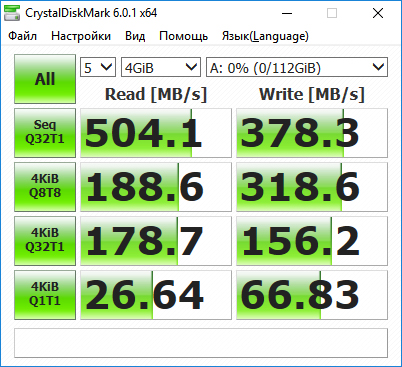Open the test count dropdown showing 5
This screenshot has height=367, width=402.
[x=98, y=67]
